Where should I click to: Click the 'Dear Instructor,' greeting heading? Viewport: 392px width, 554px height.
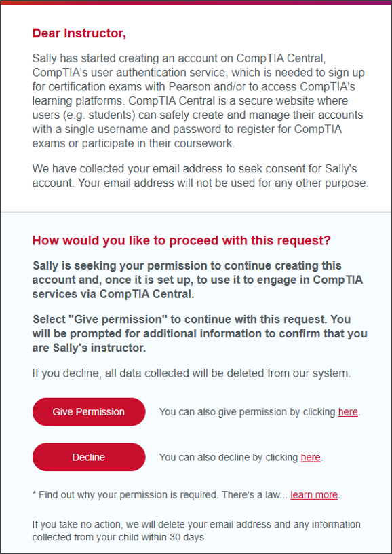(x=79, y=33)
